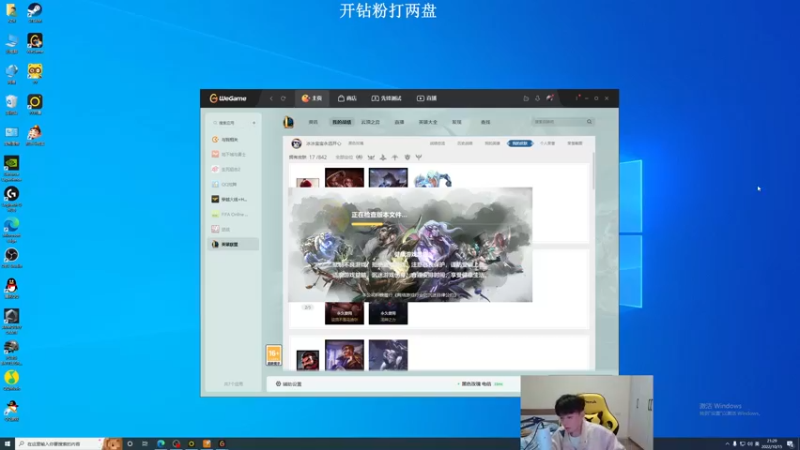Refresh the WeGame page
The height and width of the screenshot is (450, 800).
(x=283, y=98)
